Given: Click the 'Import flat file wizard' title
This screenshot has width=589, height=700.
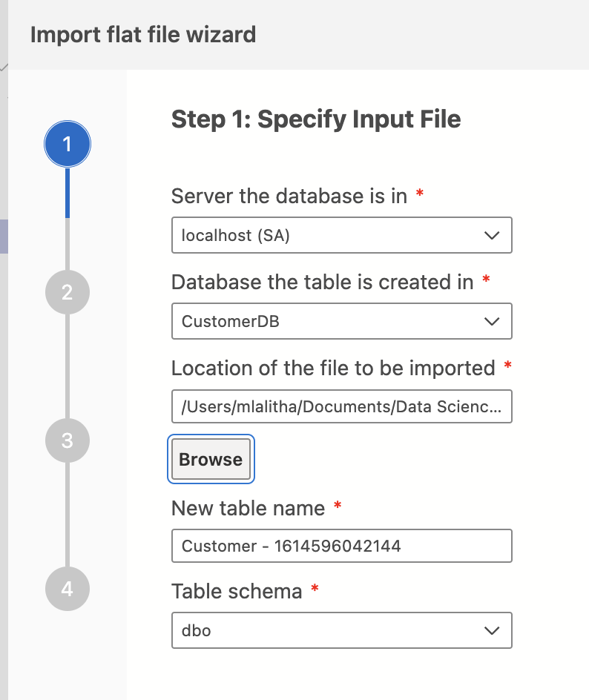Looking at the screenshot, I should (x=143, y=35).
